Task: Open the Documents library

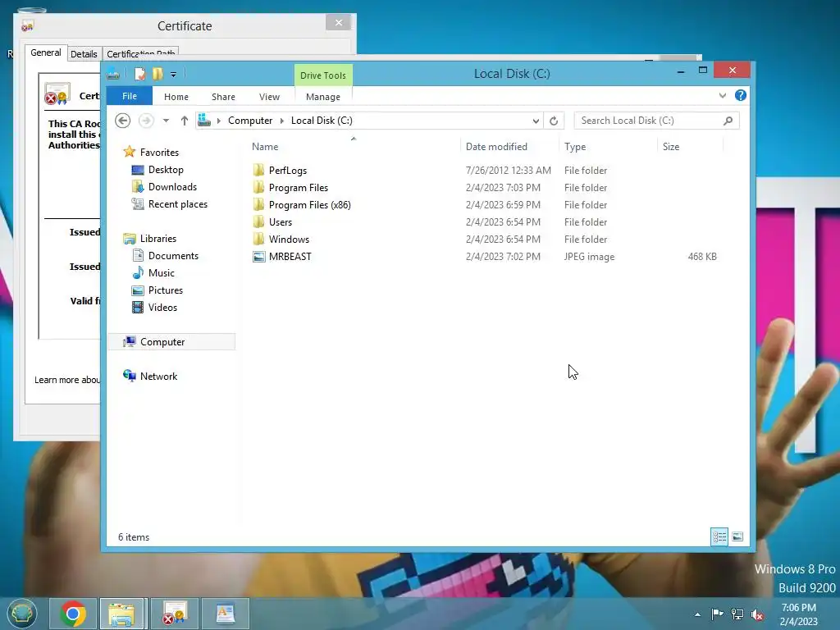Action: 173,256
